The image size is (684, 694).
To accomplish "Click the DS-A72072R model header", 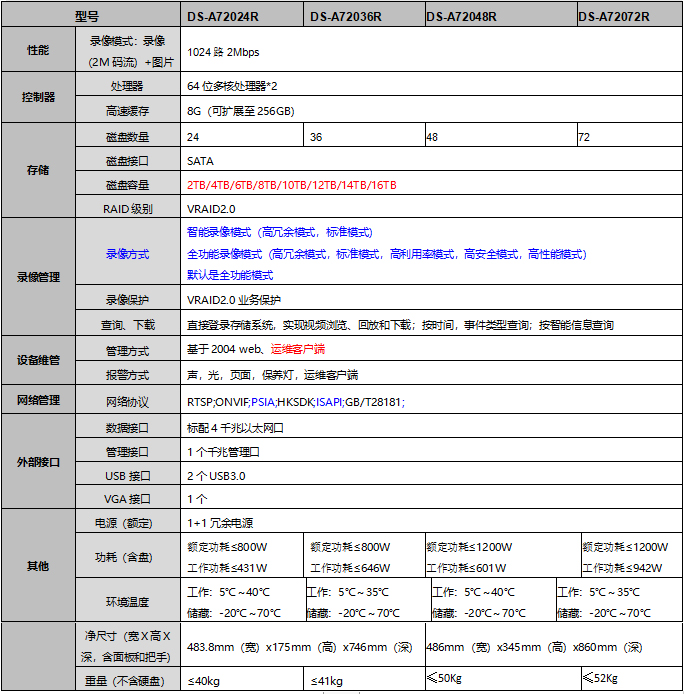I will tap(614, 17).
